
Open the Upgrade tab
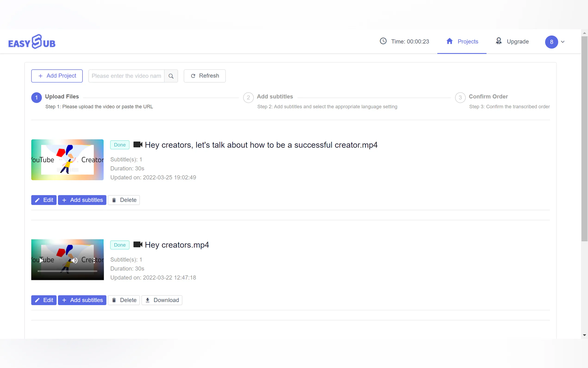512,42
